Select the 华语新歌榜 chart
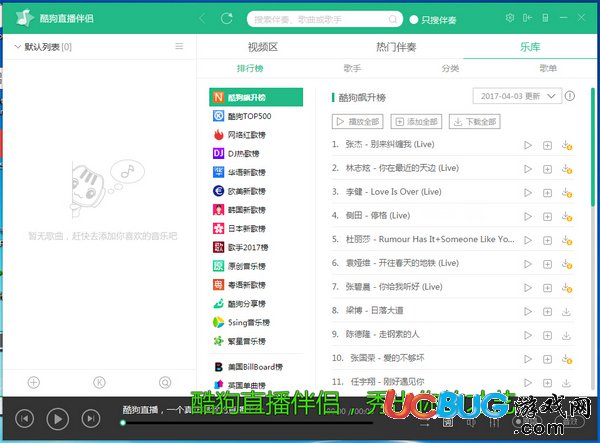The height and width of the screenshot is (443, 600). tap(256, 172)
